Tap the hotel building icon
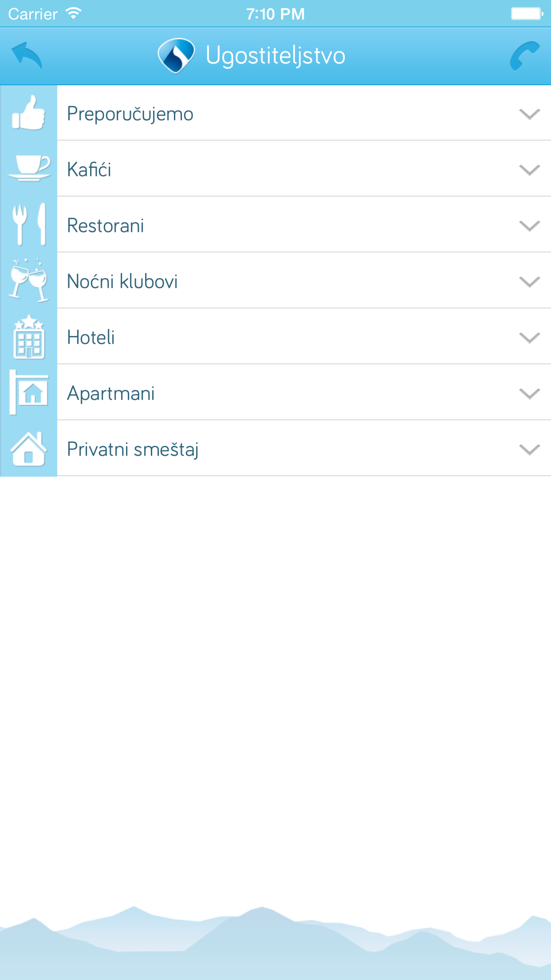This screenshot has height=980, width=551. 29,336
